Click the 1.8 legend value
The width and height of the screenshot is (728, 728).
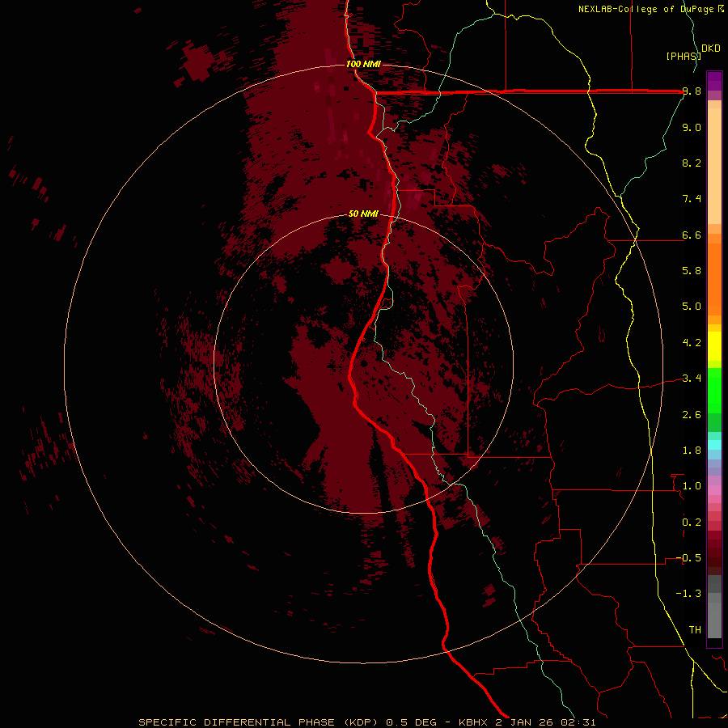click(692, 451)
